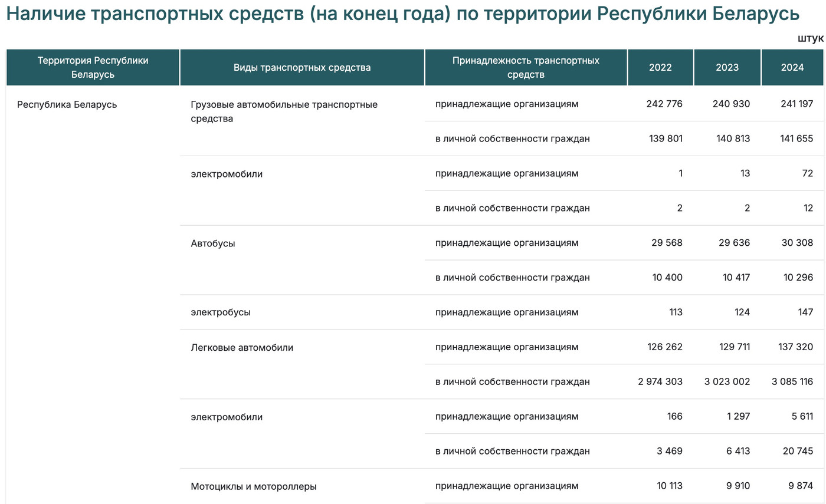The image size is (826, 504).
Task: Click the motorcycles value 9 910
Action: (x=738, y=486)
